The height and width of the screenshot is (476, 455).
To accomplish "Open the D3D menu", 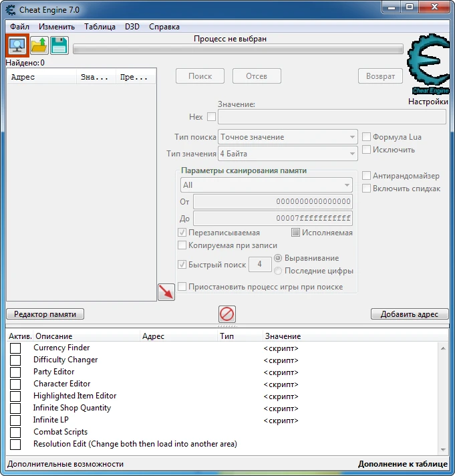I will (132, 27).
